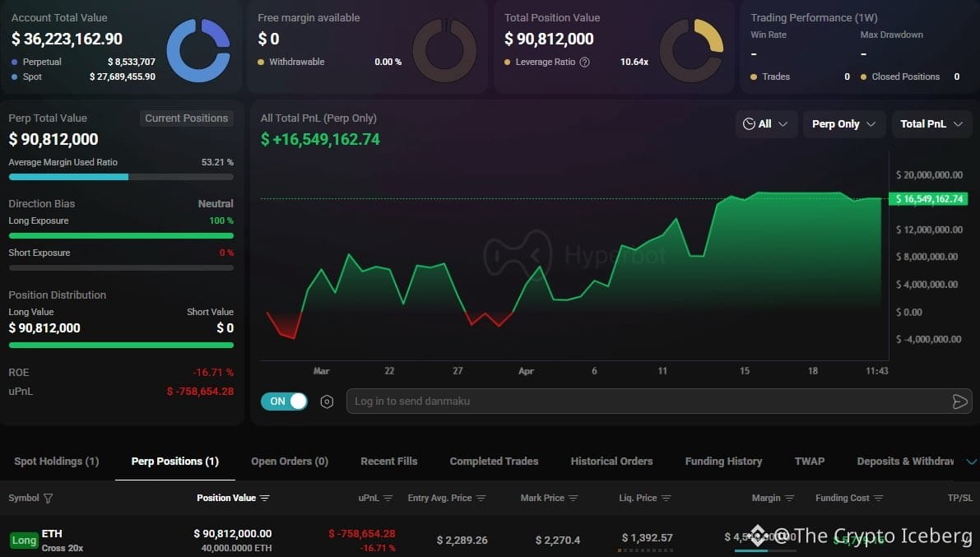Turn off the danmaku ON switch
Screen dimensions: 980x557
pos(285,402)
